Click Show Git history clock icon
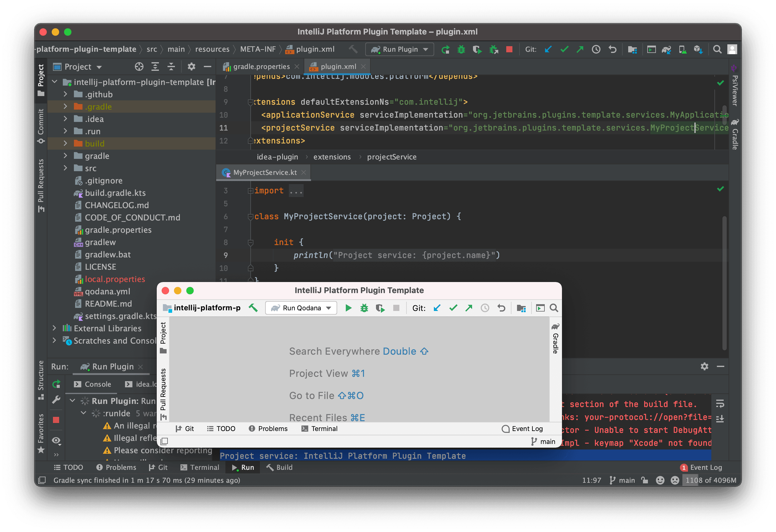This screenshot has height=532, width=776. click(596, 49)
